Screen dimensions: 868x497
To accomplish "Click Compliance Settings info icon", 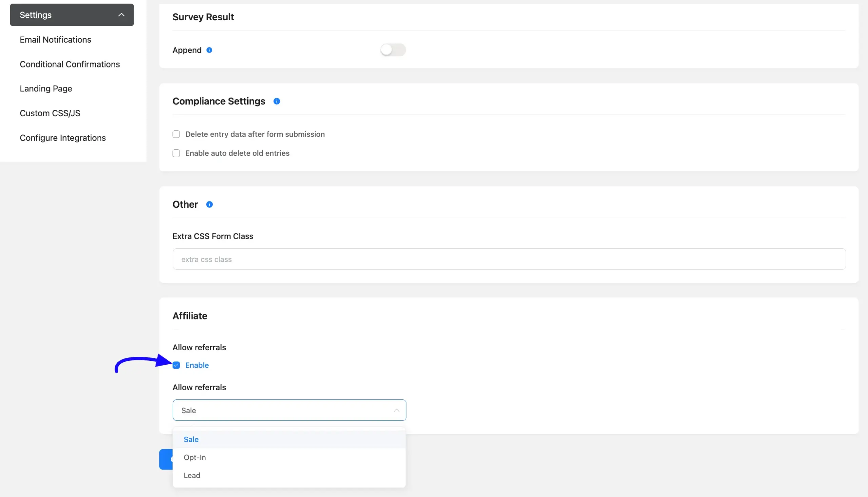I will click(x=277, y=101).
